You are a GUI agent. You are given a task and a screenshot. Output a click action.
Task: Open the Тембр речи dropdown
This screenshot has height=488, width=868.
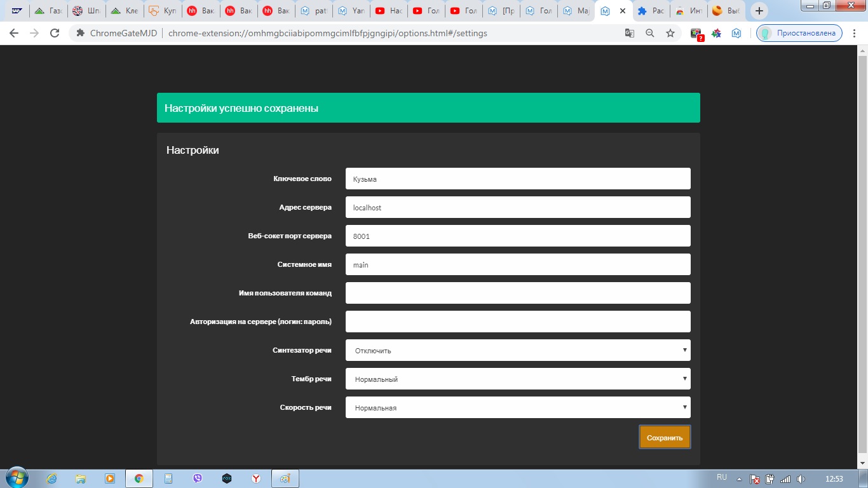(518, 379)
